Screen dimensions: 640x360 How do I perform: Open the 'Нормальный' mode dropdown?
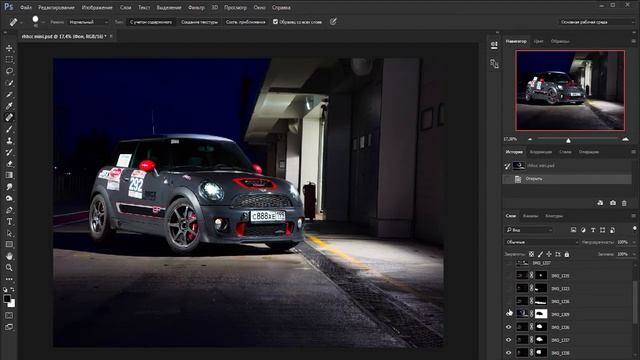pos(88,22)
